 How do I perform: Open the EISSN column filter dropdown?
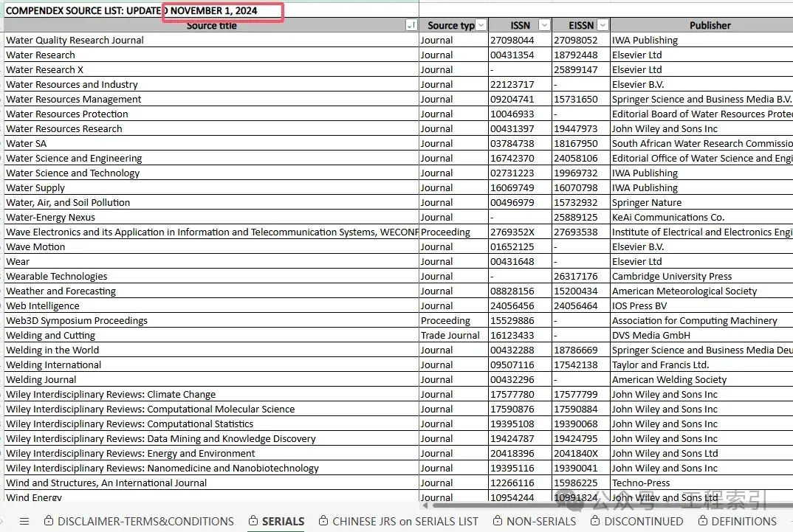(603, 25)
